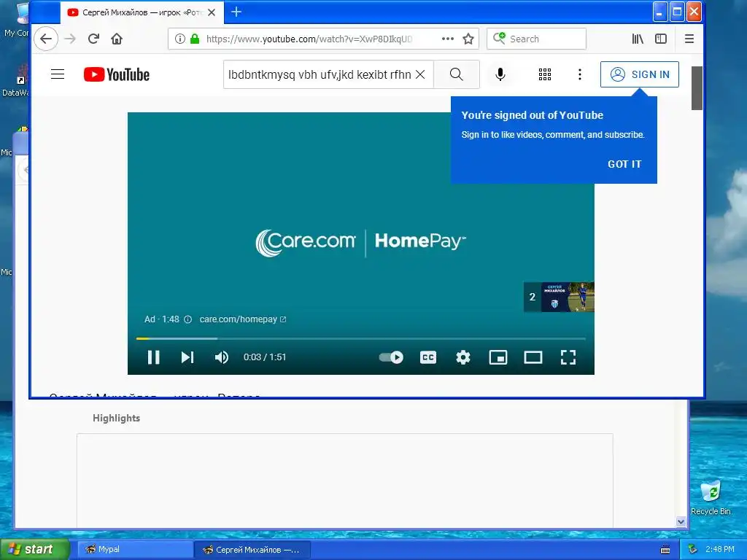747x560 pixels.
Task: Clear the YouTube search query
Action: coord(420,75)
